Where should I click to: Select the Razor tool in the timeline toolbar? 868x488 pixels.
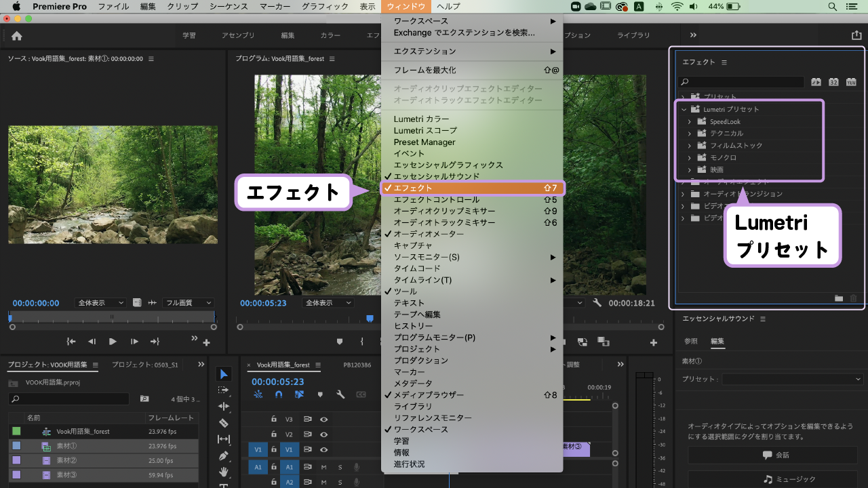224,422
